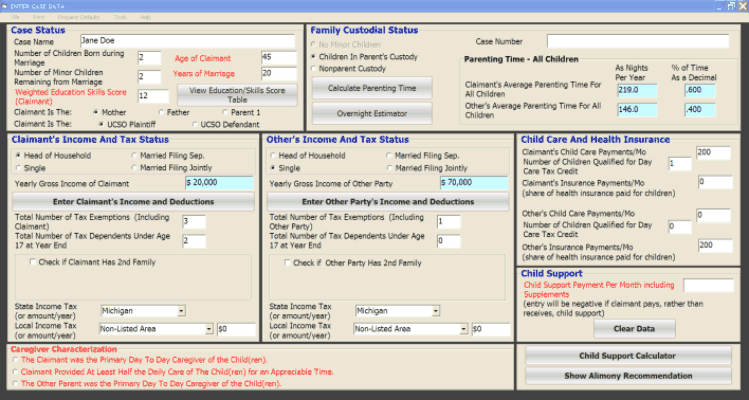The image size is (749, 400).
Task: Open the File menu
Action: 16,18
